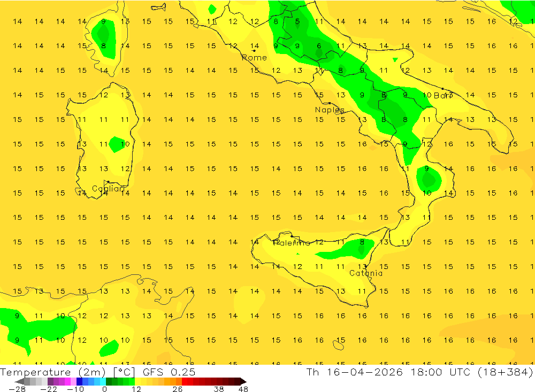
Task: Click the '[°C]' unit label
Action: [x=124, y=372]
